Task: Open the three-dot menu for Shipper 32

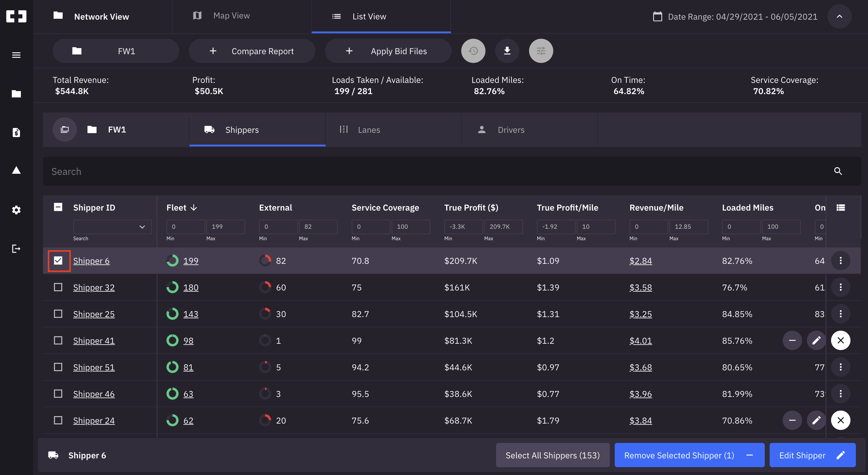Action: pyautogui.click(x=840, y=287)
